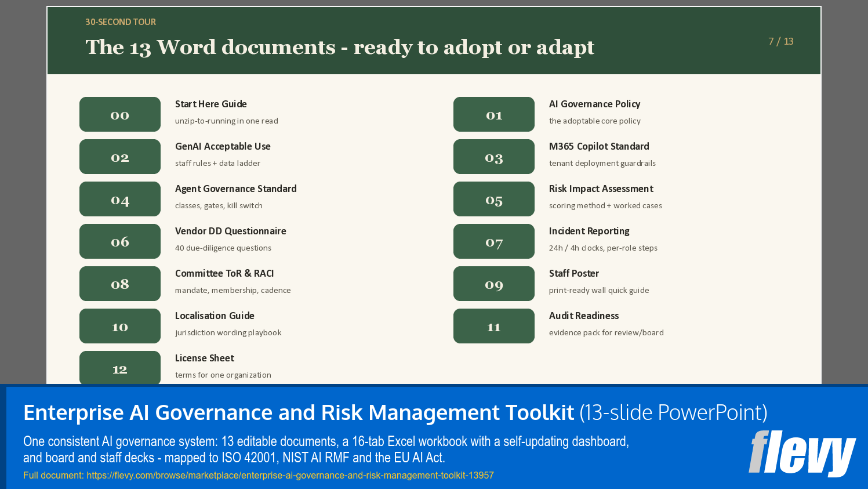868x489 pixels.
Task: Click the 'Staff Poster' title
Action: (574, 273)
